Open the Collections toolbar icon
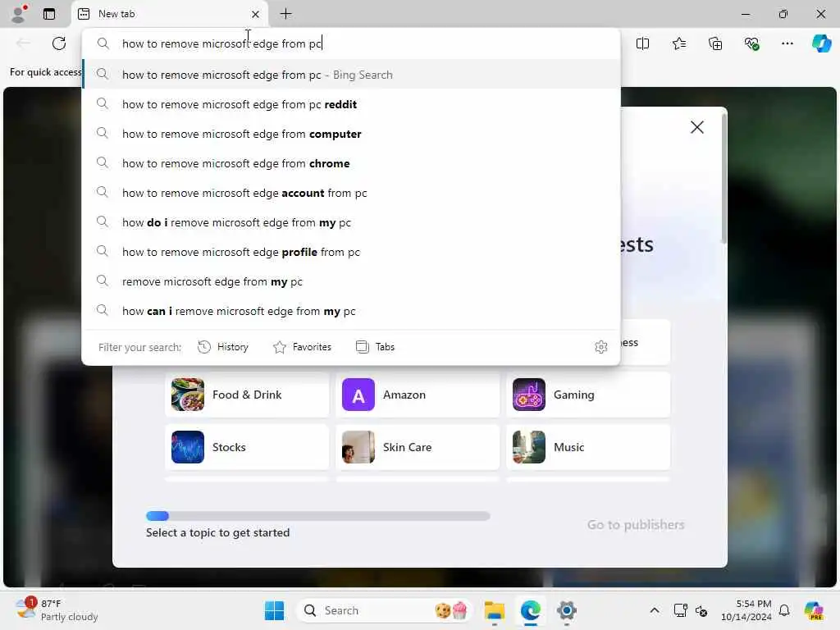The height and width of the screenshot is (630, 840). pos(715,43)
